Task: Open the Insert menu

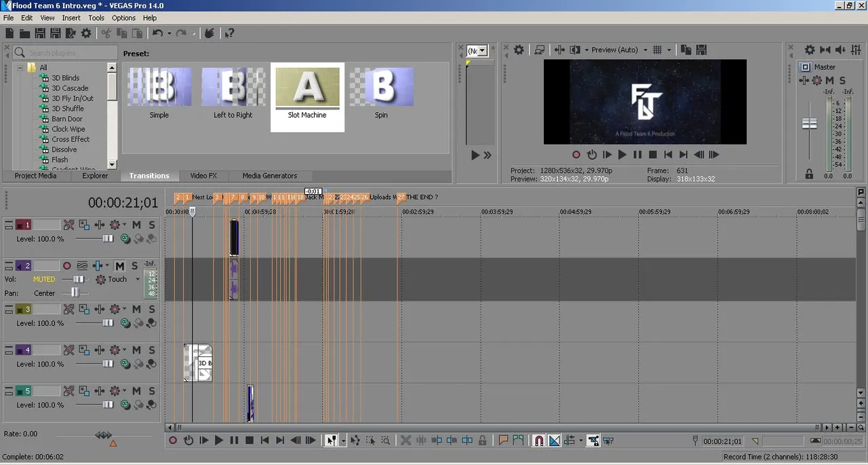Action: tap(71, 18)
